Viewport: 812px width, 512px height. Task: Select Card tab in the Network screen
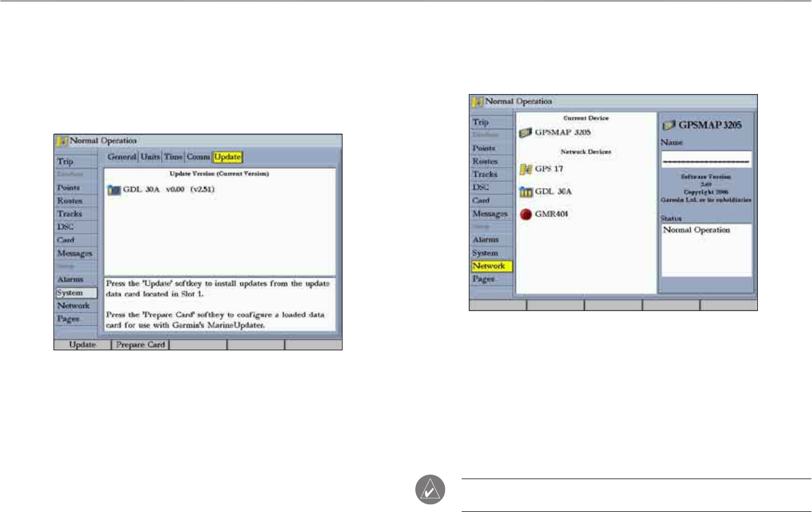(491, 201)
